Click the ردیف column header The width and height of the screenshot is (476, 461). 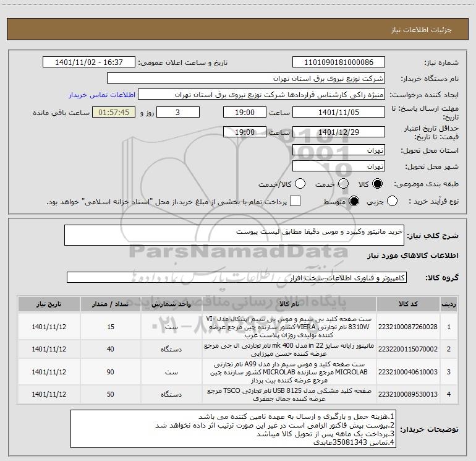449,304
